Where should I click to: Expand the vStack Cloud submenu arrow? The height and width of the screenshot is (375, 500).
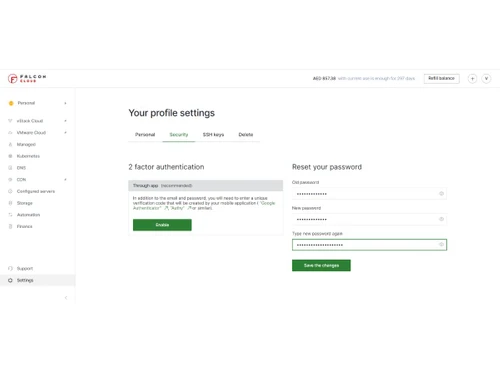[65, 121]
